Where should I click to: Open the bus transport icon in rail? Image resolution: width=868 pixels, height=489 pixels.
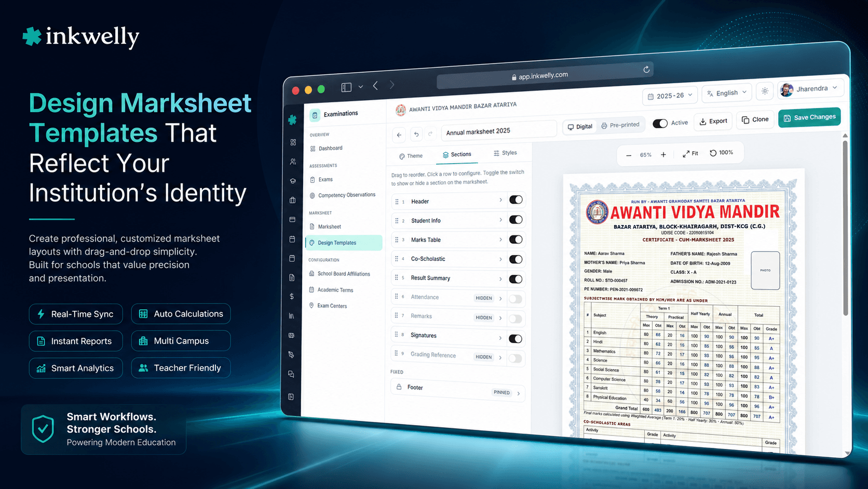click(x=291, y=335)
